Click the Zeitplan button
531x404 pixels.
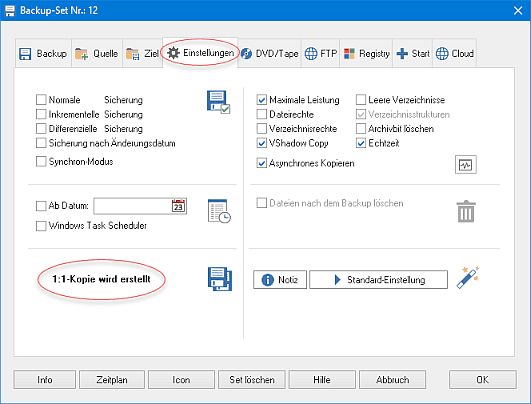[112, 380]
